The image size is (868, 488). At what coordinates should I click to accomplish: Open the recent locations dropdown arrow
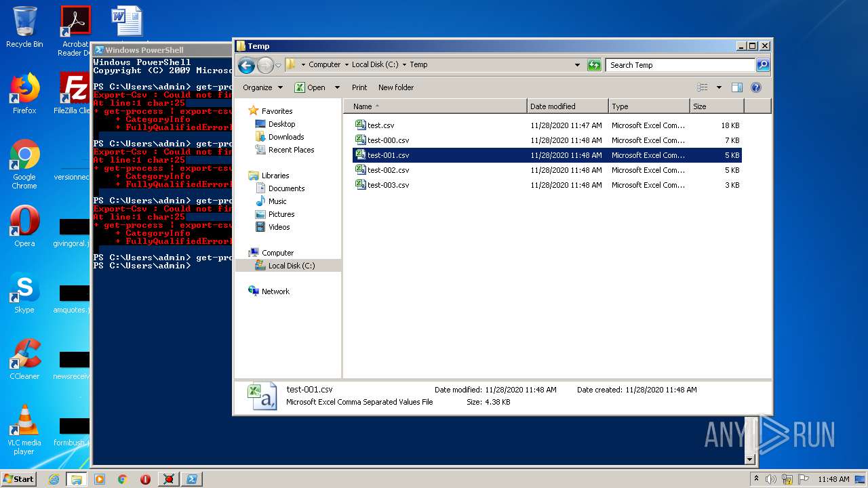click(278, 66)
